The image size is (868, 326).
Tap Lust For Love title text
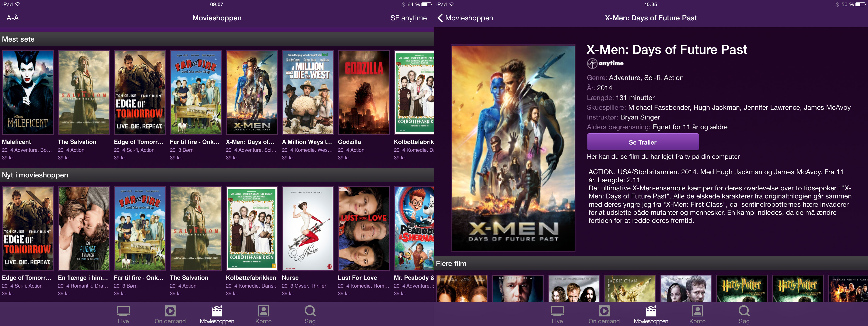(357, 278)
